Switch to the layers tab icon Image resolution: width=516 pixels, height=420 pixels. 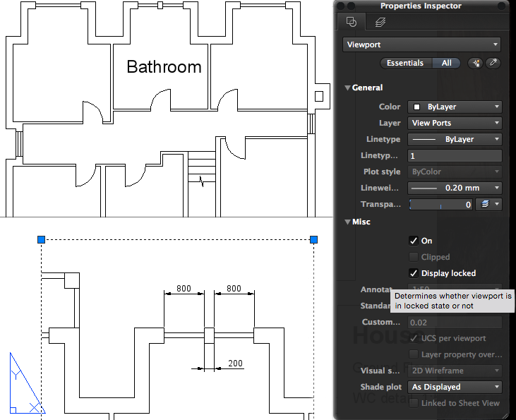(x=380, y=22)
